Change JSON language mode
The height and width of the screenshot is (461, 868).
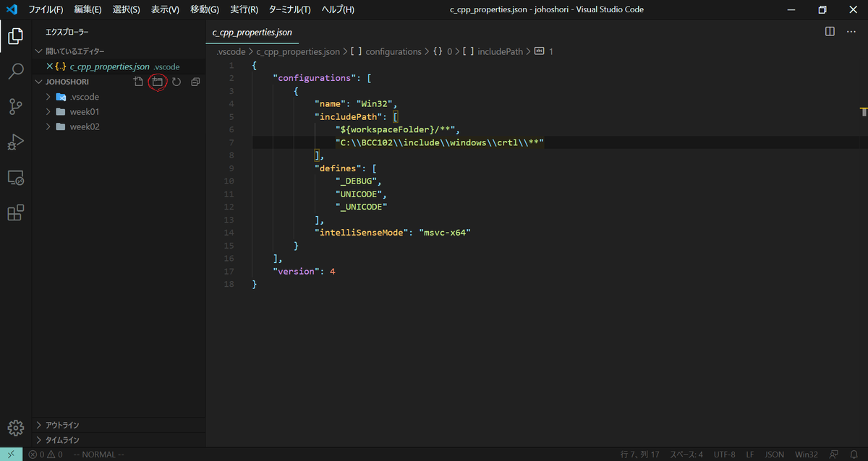pyautogui.click(x=774, y=454)
